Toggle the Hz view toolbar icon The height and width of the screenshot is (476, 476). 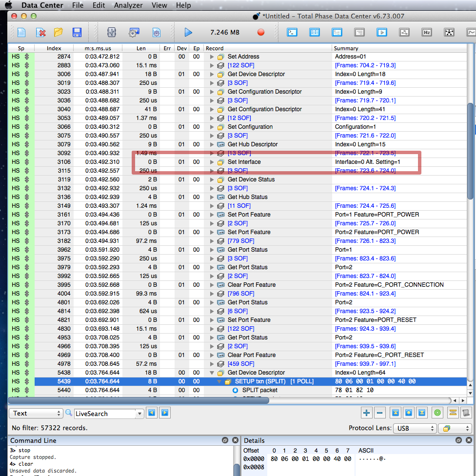427,32
